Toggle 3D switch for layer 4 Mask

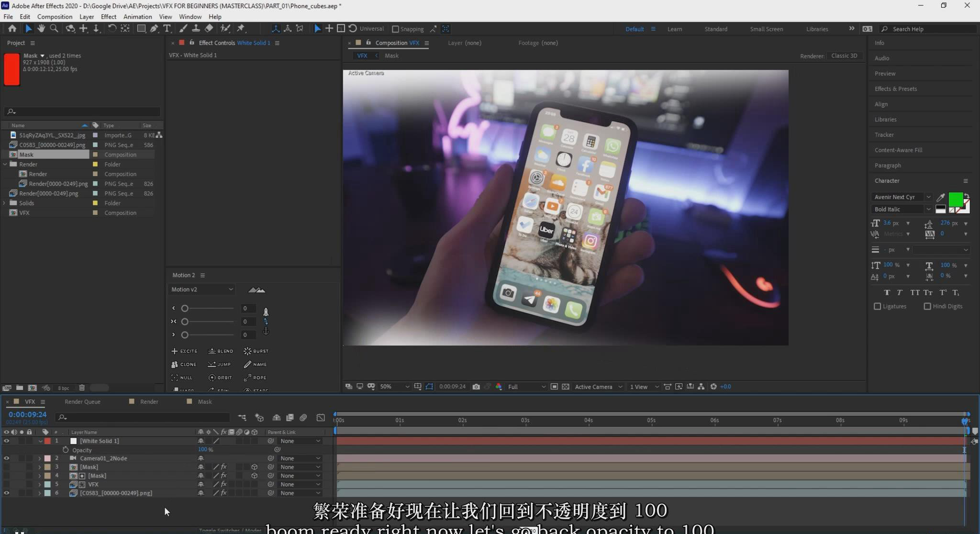point(255,476)
